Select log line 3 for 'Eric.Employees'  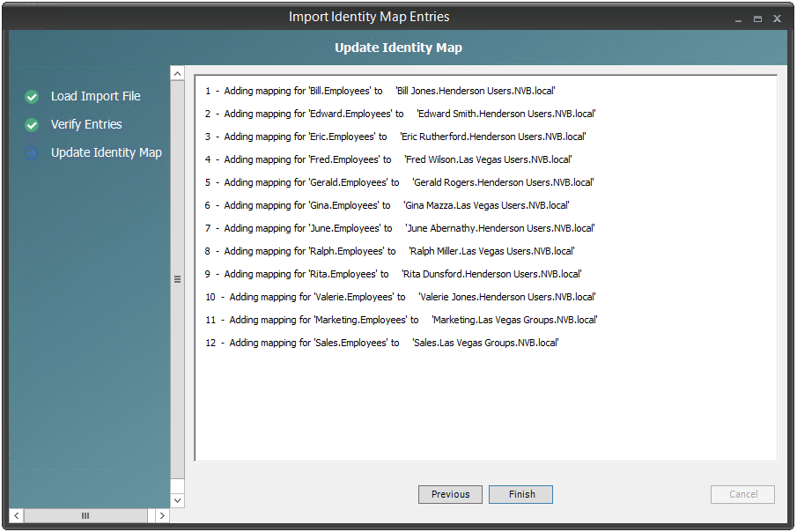click(395, 137)
